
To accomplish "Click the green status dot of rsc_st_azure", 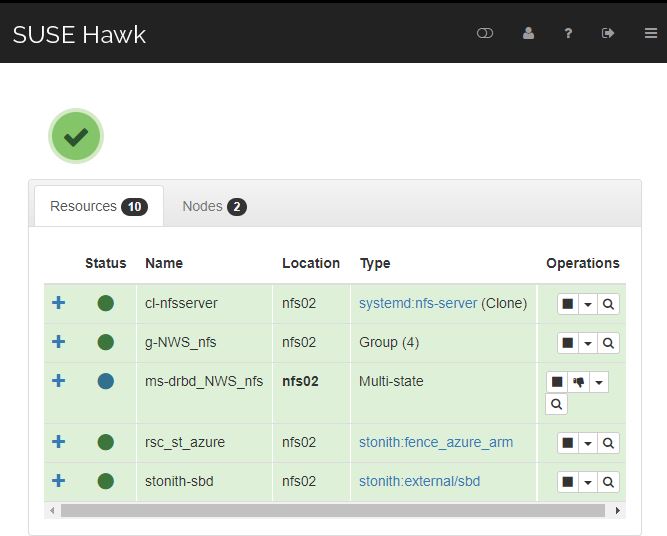I will (x=105, y=442).
